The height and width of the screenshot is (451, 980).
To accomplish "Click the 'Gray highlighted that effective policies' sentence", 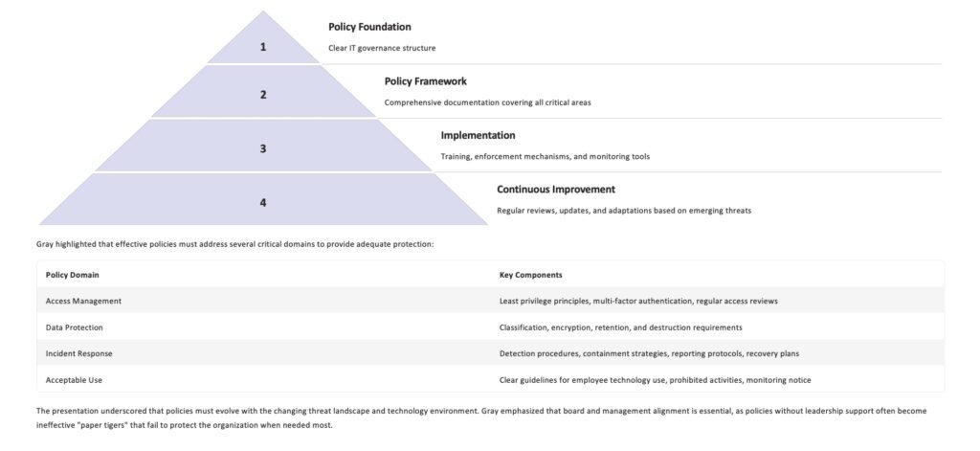I will [x=234, y=244].
